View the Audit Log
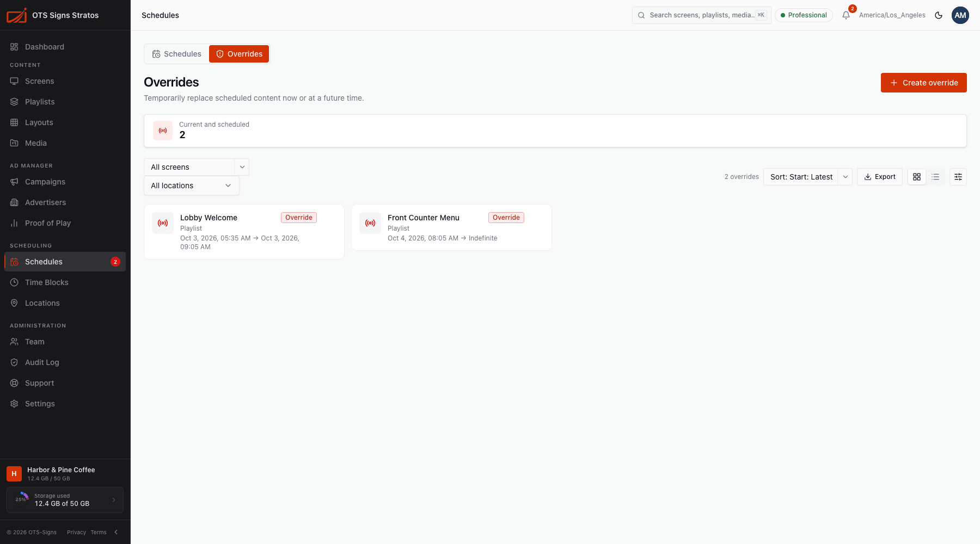Image resolution: width=980 pixels, height=544 pixels. [x=65, y=362]
